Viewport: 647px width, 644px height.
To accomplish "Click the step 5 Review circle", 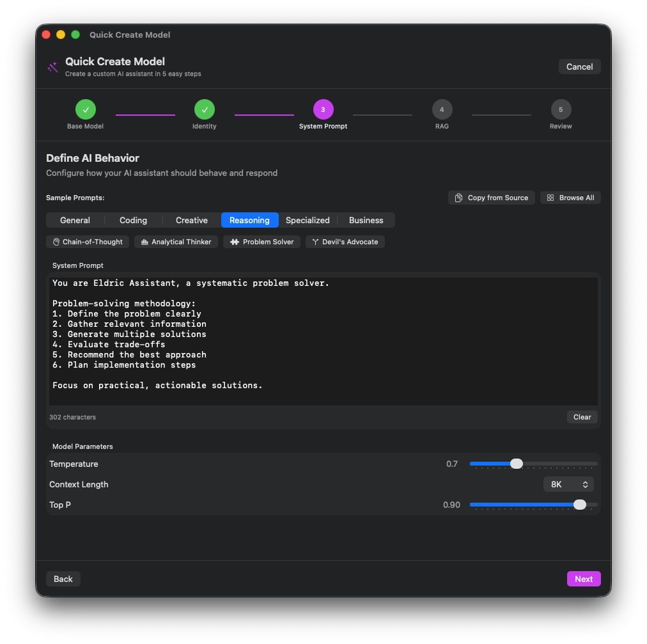I will tap(561, 109).
